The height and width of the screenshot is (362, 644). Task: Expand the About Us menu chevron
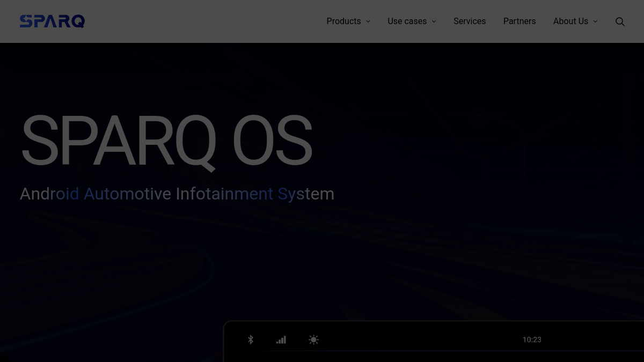tap(595, 21)
